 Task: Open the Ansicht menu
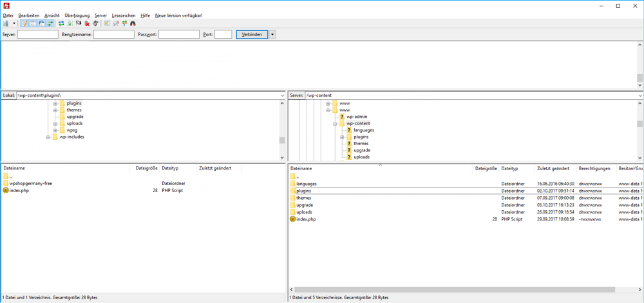(52, 15)
